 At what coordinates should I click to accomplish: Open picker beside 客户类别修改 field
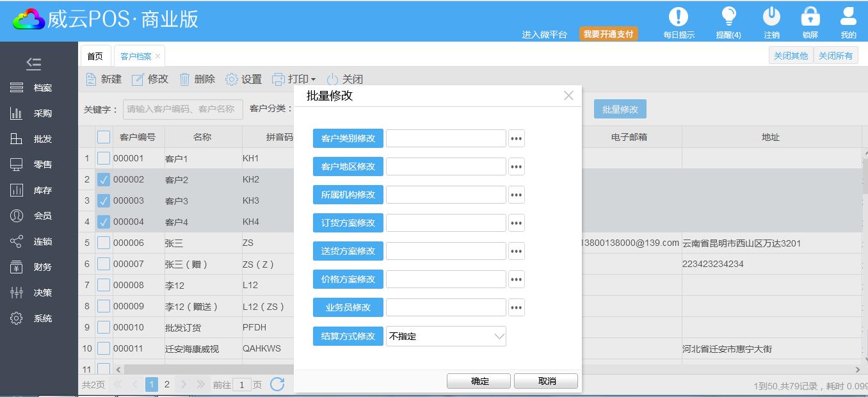[x=516, y=138]
